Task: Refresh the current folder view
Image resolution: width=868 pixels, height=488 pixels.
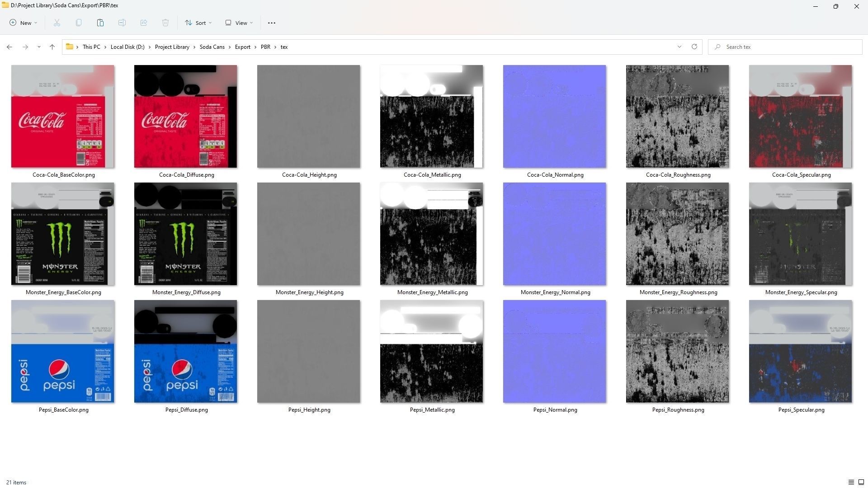Action: pyautogui.click(x=694, y=47)
